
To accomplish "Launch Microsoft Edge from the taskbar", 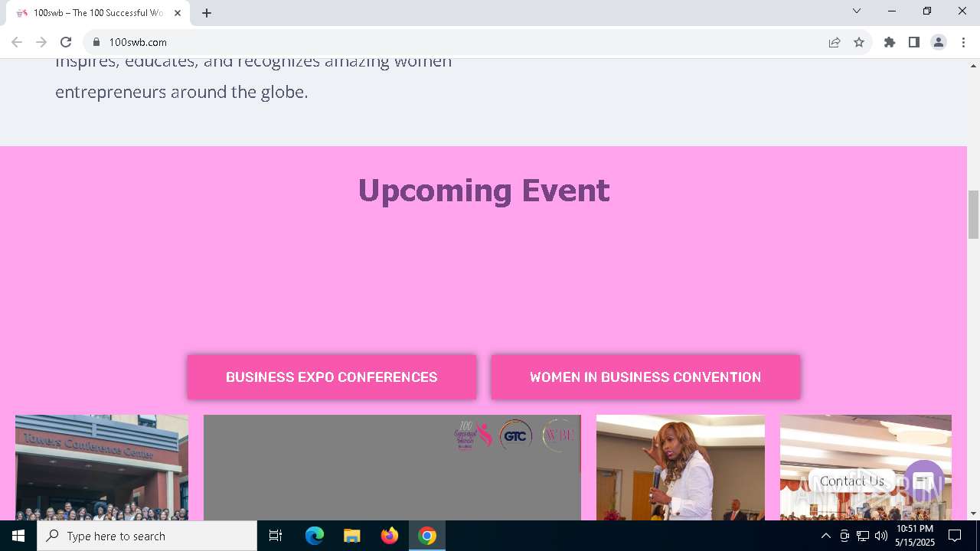I will (315, 536).
